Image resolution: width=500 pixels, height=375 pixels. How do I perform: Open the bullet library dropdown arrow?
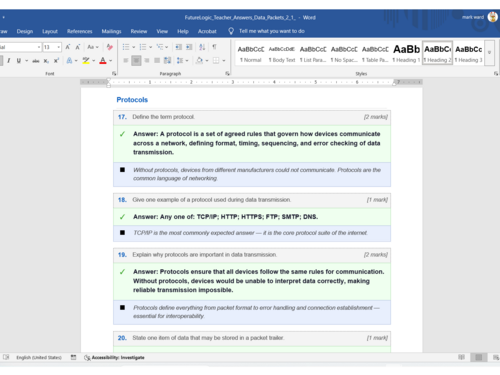(134, 47)
